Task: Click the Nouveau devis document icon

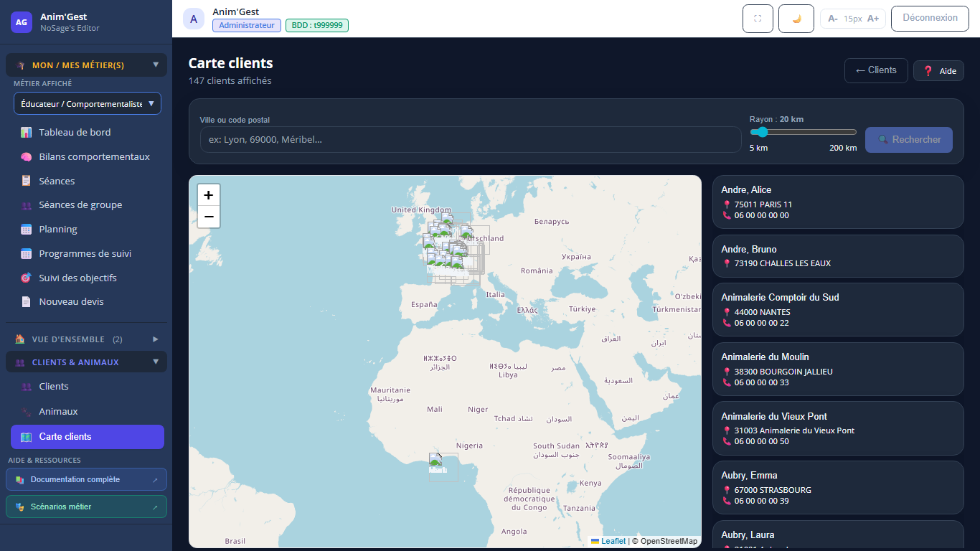Action: tap(27, 302)
